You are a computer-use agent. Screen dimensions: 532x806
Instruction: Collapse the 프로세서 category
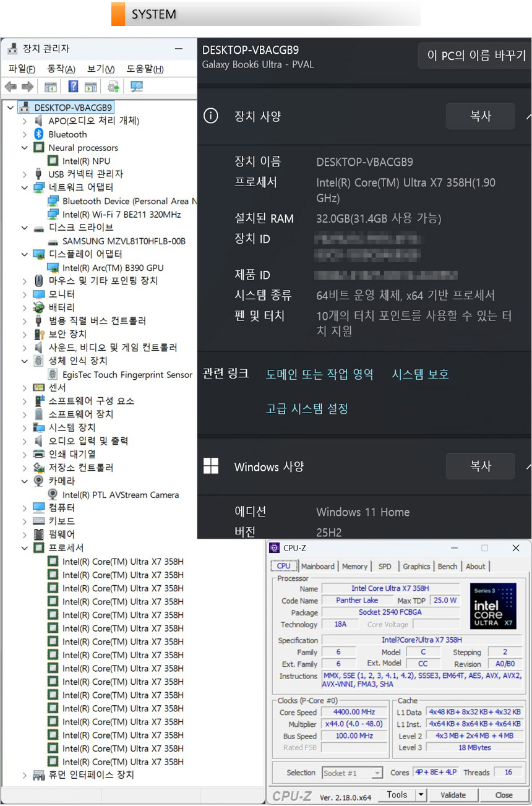25,548
